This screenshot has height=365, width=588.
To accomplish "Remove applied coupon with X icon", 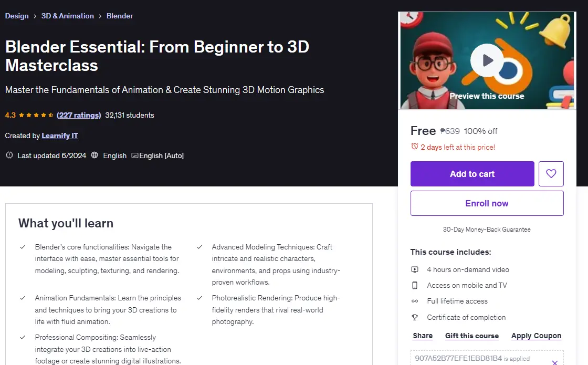I will click(555, 362).
